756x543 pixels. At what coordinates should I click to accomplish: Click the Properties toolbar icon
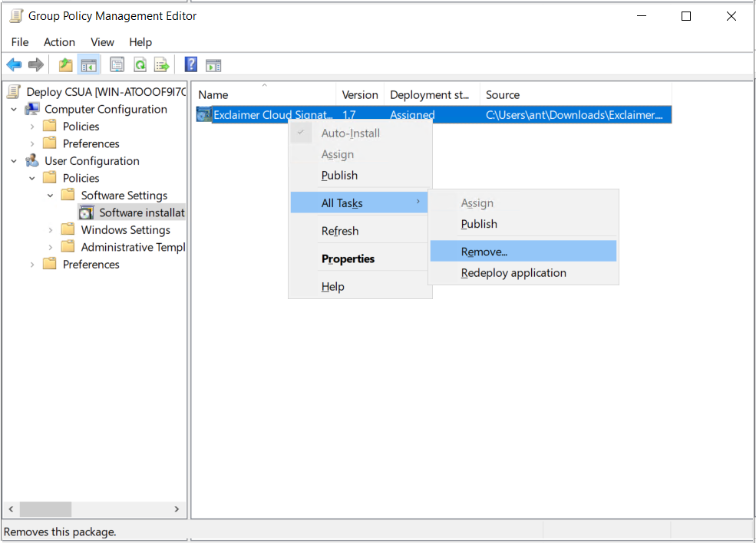coord(117,65)
